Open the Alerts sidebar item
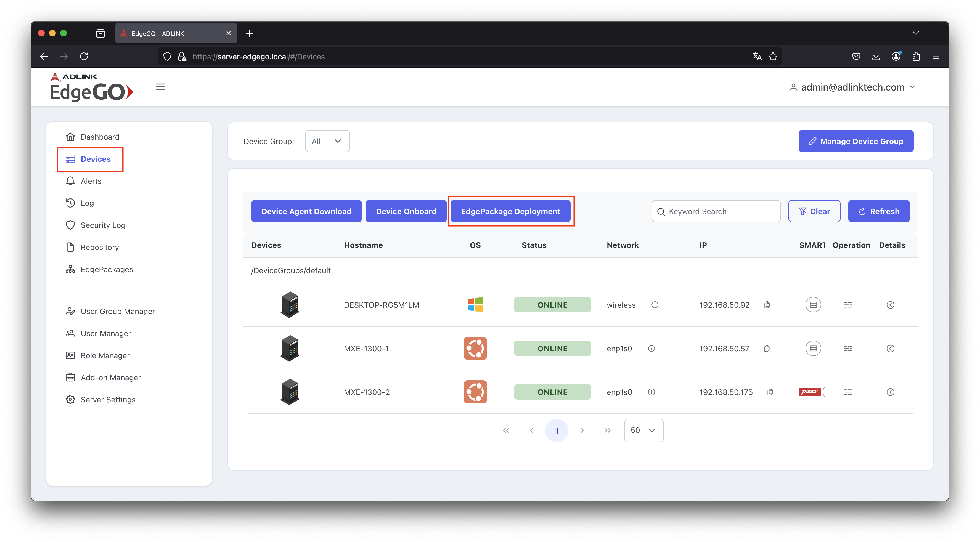The height and width of the screenshot is (542, 980). (x=91, y=181)
